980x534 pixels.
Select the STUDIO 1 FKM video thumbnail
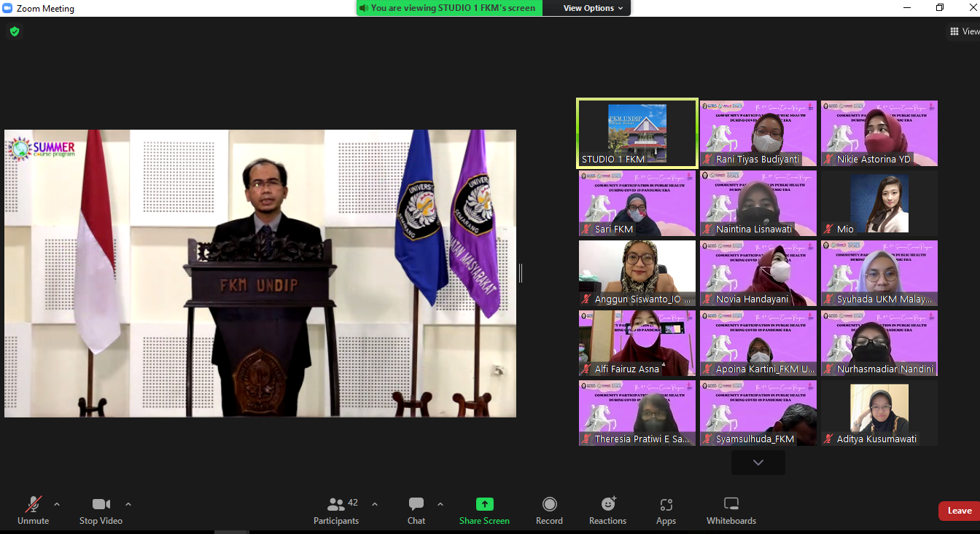click(637, 133)
